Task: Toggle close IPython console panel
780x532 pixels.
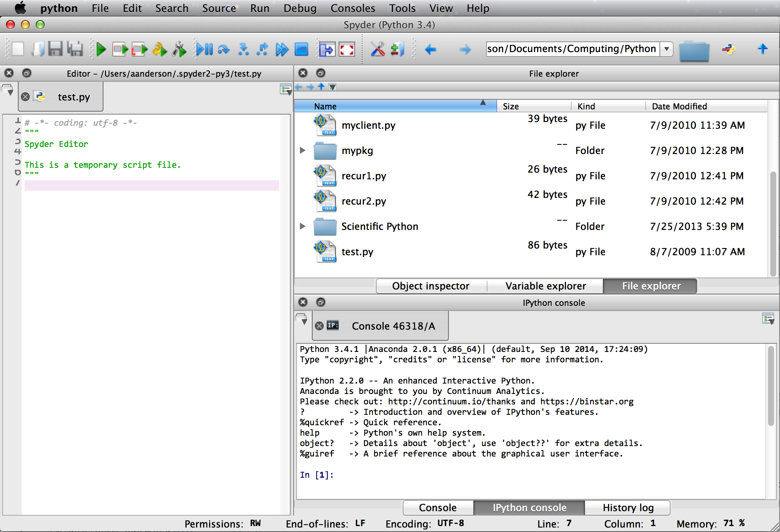Action: click(x=303, y=302)
